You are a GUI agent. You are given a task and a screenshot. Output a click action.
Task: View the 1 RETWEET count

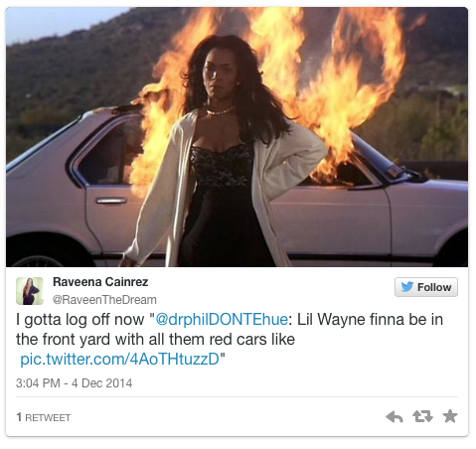44,417
